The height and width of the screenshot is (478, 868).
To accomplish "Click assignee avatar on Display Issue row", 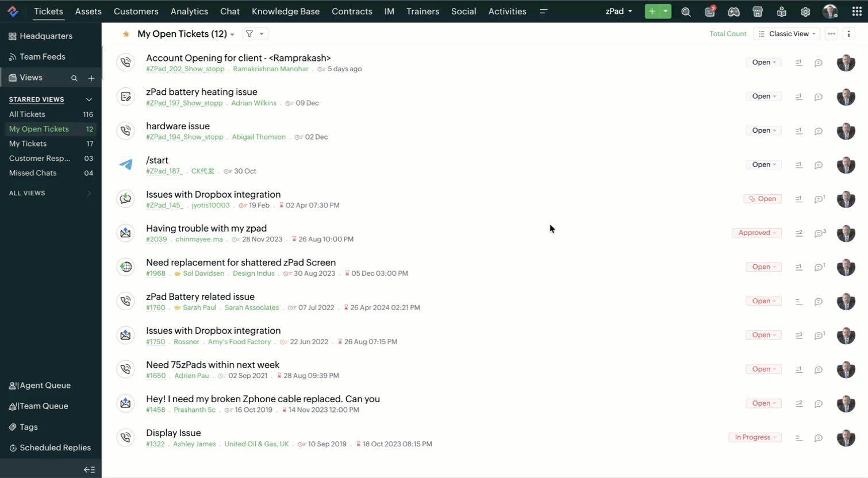I will click(x=846, y=438).
